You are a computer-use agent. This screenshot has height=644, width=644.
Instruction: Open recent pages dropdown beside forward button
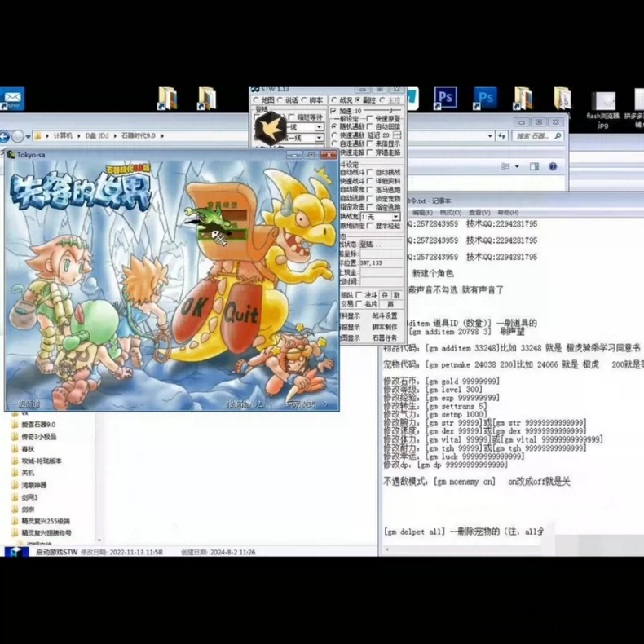28,136
